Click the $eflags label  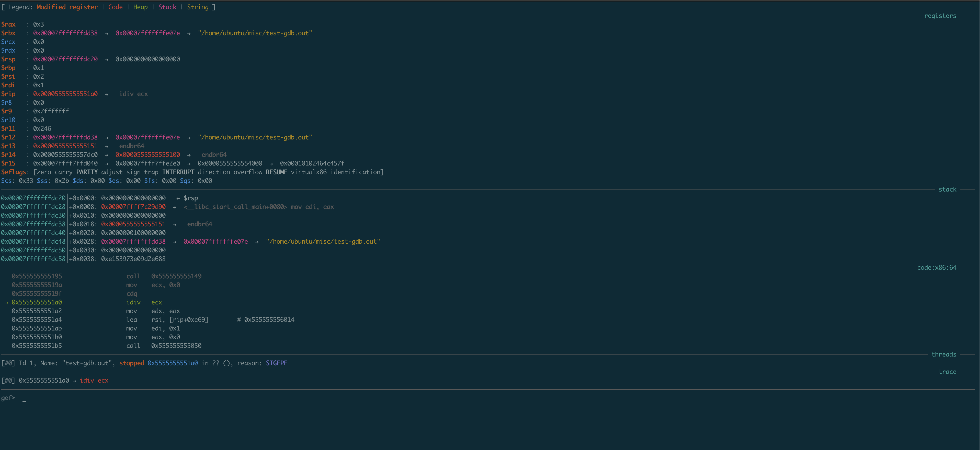click(x=13, y=172)
